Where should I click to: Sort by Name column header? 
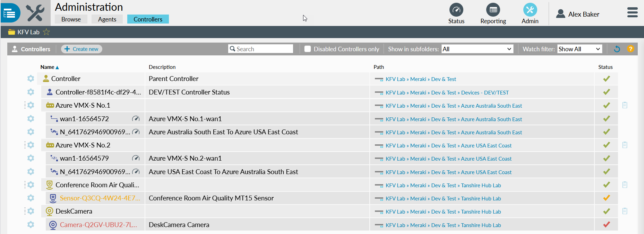pyautogui.click(x=50, y=67)
